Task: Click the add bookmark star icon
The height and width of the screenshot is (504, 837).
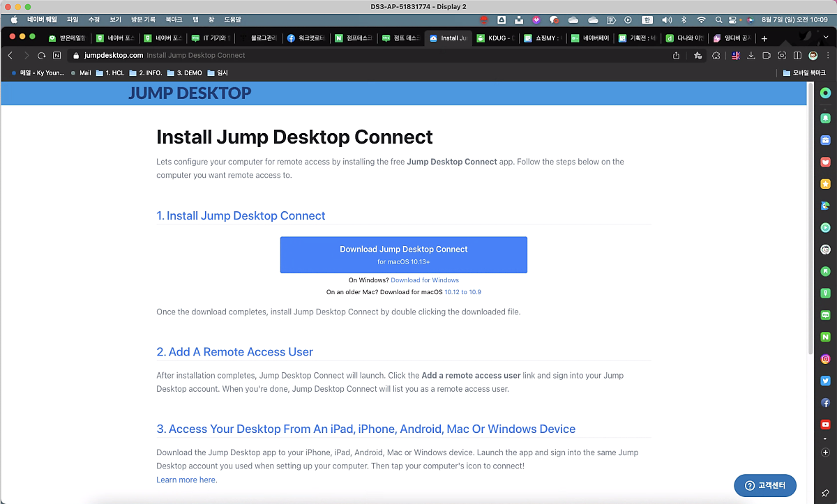Action: (x=697, y=55)
